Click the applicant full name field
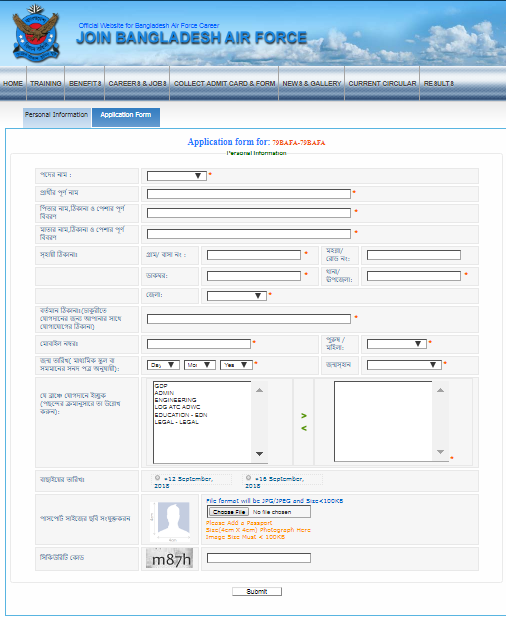The height and width of the screenshot is (617, 506). tap(249, 194)
